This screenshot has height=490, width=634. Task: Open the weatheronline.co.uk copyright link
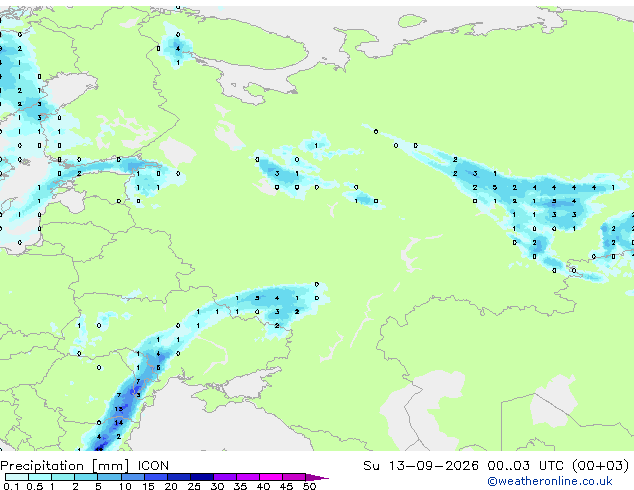click(550, 481)
